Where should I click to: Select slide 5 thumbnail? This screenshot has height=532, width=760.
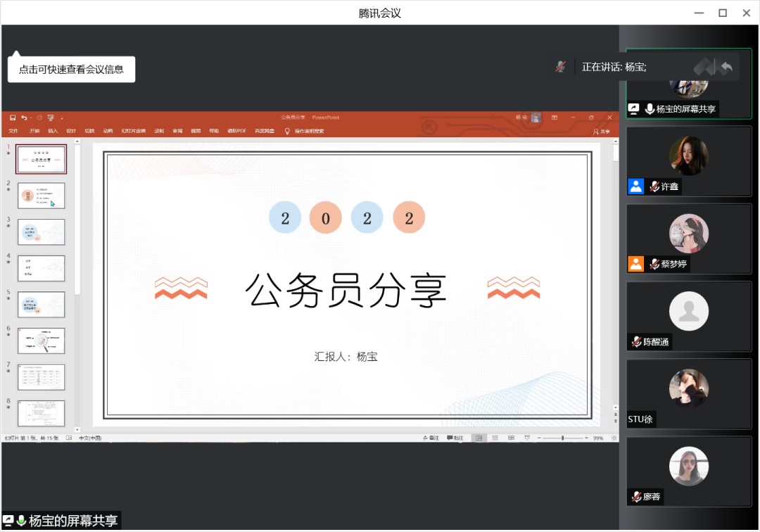coord(42,305)
